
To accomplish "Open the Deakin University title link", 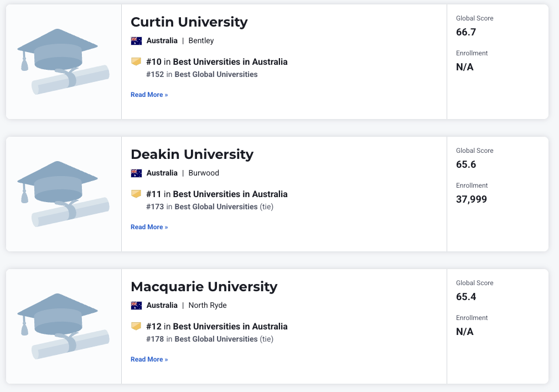I will [x=191, y=154].
